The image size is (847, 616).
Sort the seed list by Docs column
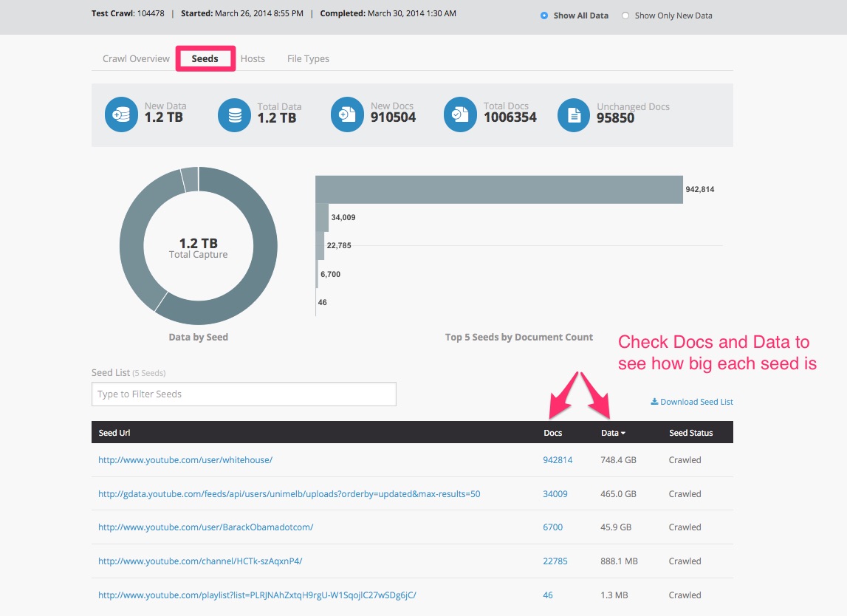(x=552, y=433)
